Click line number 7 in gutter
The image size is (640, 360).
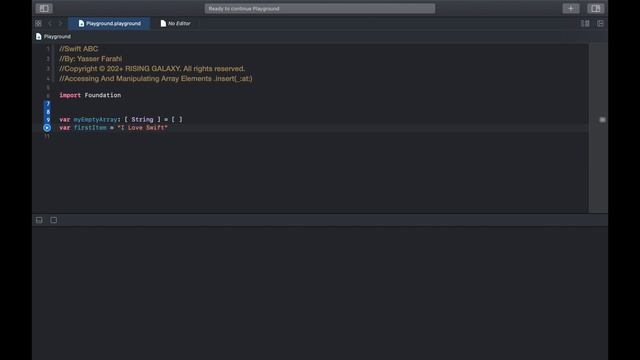point(48,104)
